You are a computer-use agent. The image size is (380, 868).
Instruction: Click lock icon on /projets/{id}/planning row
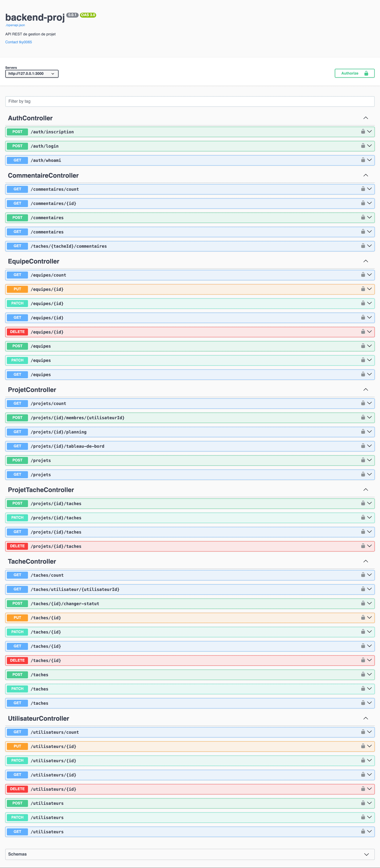pyautogui.click(x=363, y=432)
